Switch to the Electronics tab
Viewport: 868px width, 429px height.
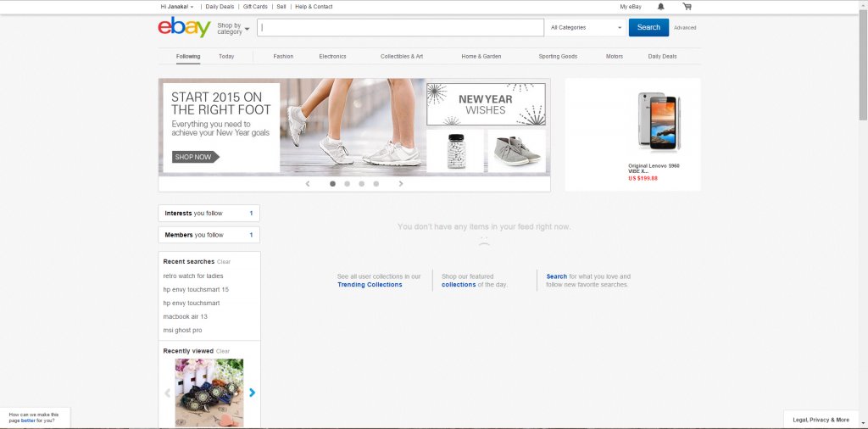[332, 57]
